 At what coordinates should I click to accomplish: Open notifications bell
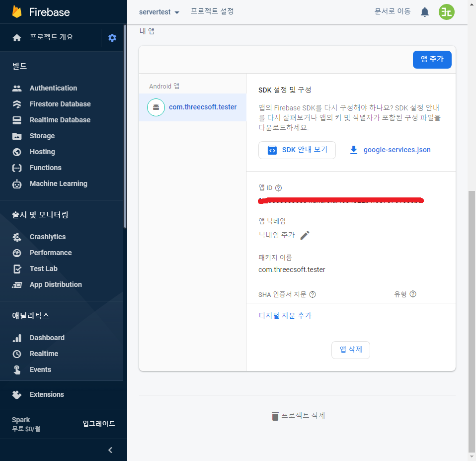[425, 12]
